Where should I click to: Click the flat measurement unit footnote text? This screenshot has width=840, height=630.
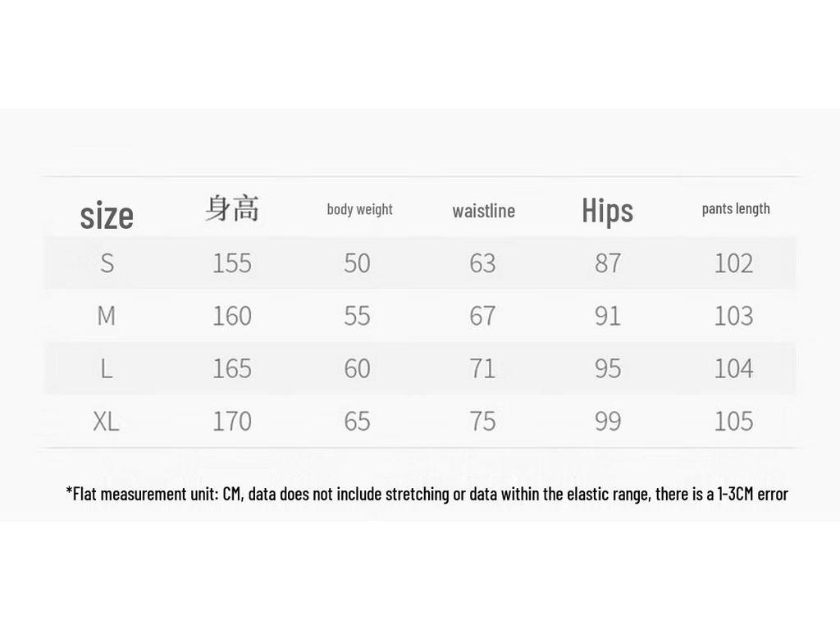(x=427, y=493)
